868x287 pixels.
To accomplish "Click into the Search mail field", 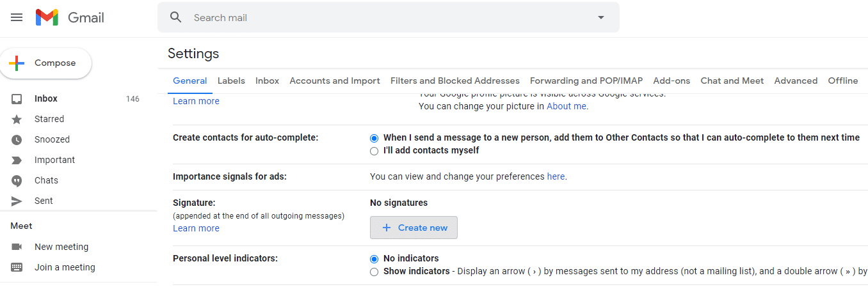I will [384, 18].
